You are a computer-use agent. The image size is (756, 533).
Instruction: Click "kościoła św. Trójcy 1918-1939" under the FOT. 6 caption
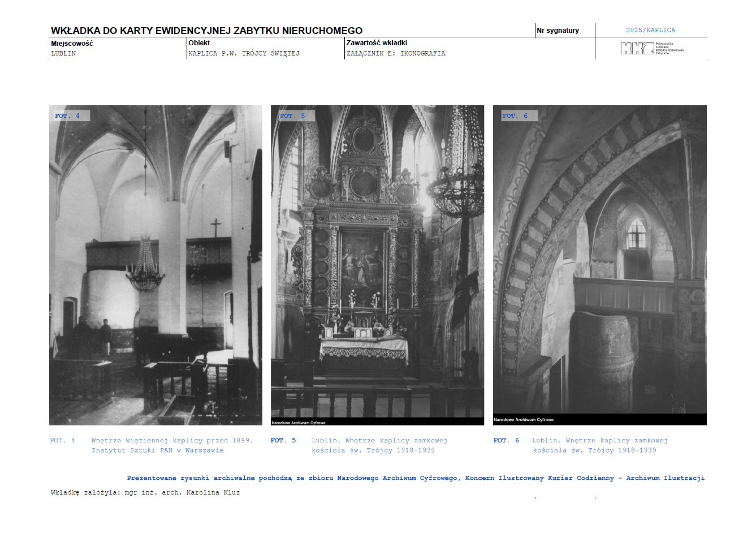pos(595,450)
